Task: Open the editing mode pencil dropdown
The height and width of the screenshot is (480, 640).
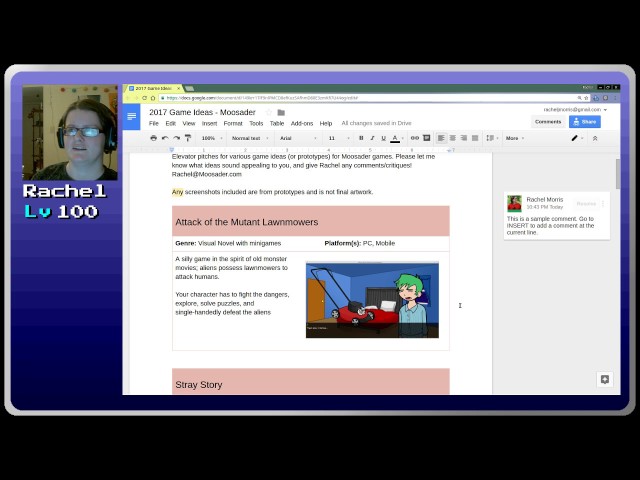Action: coord(577,138)
